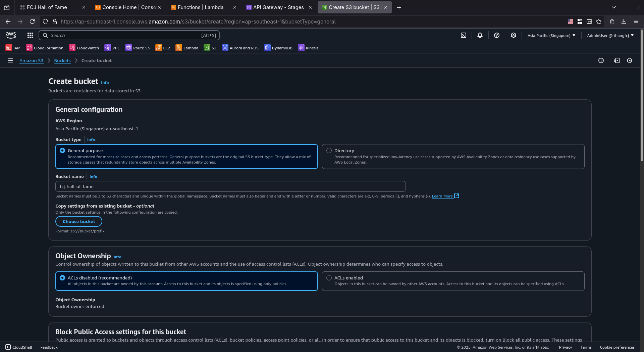
Task: Go back in browser history
Action: [8, 21]
